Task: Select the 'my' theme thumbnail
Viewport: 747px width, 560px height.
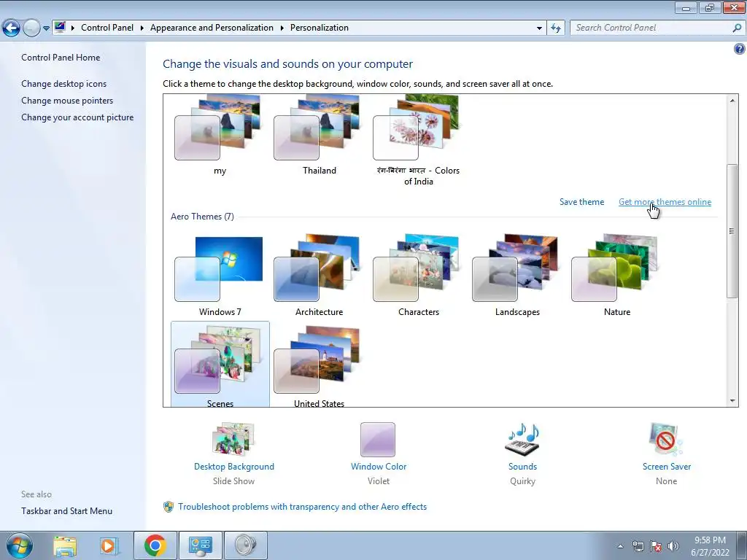Action: [220, 135]
